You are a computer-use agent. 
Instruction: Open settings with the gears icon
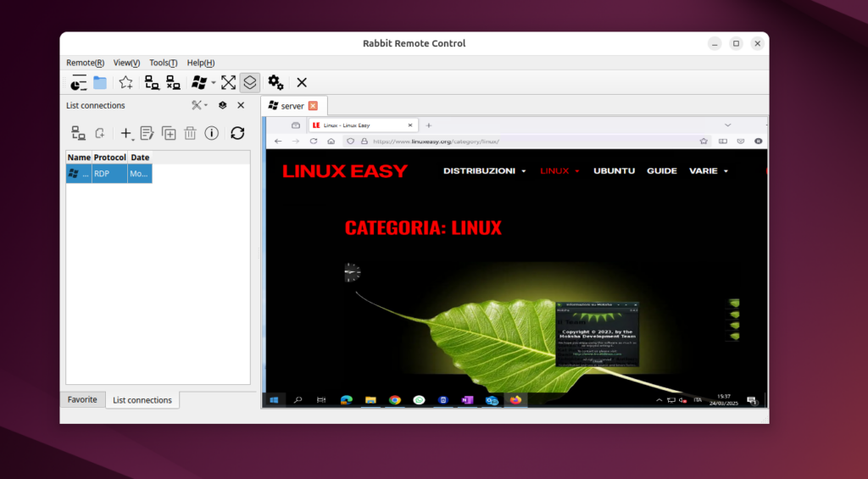(275, 82)
